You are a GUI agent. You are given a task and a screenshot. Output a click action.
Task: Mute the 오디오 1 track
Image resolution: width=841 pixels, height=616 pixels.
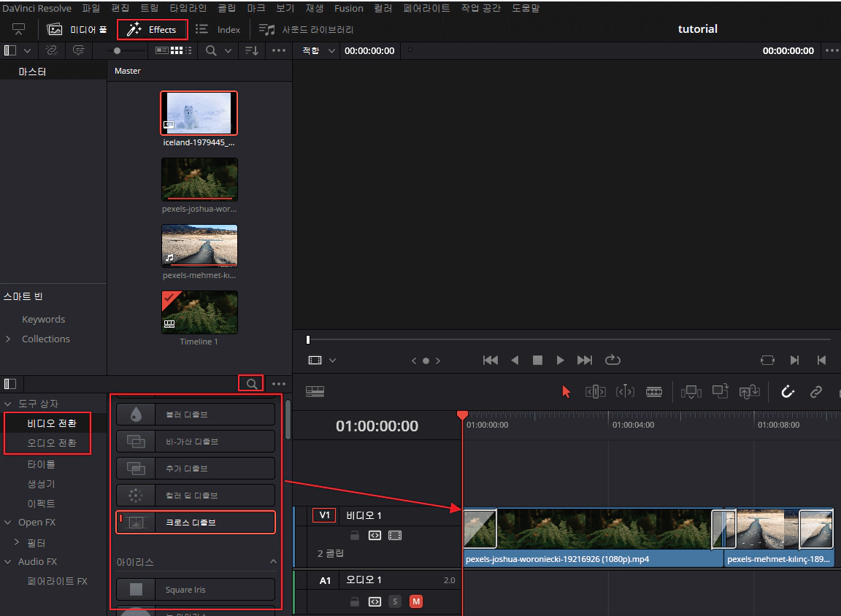point(415,601)
